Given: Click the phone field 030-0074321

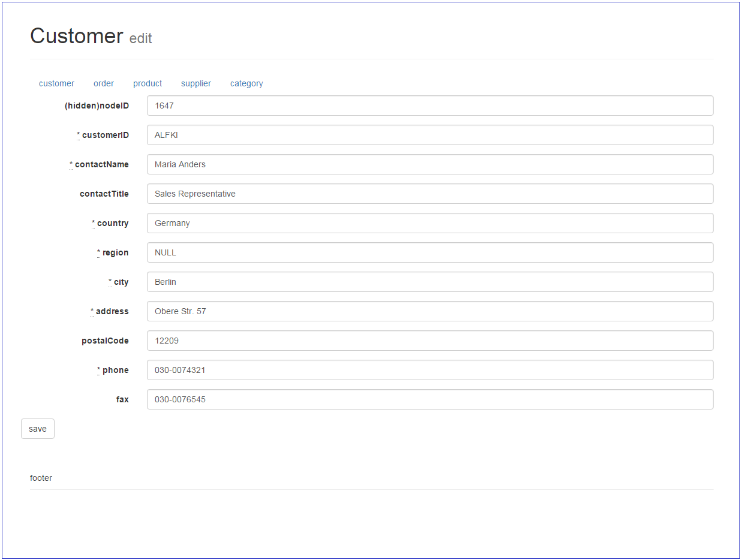Looking at the screenshot, I should coord(430,370).
